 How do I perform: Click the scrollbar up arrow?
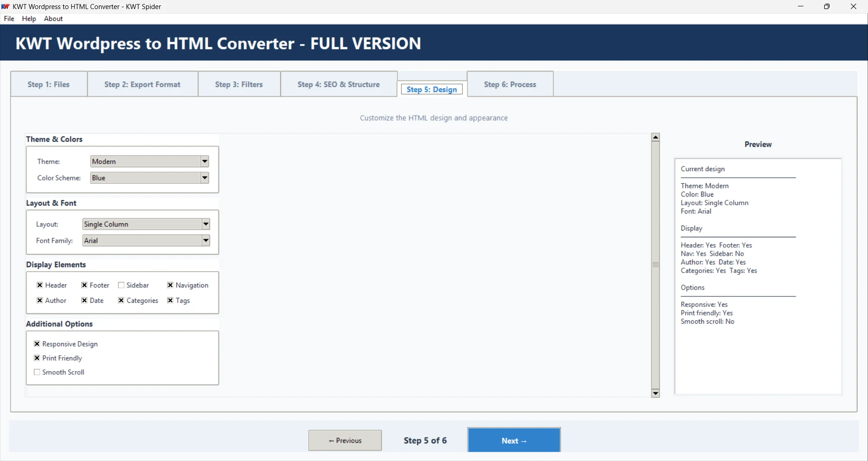point(656,137)
